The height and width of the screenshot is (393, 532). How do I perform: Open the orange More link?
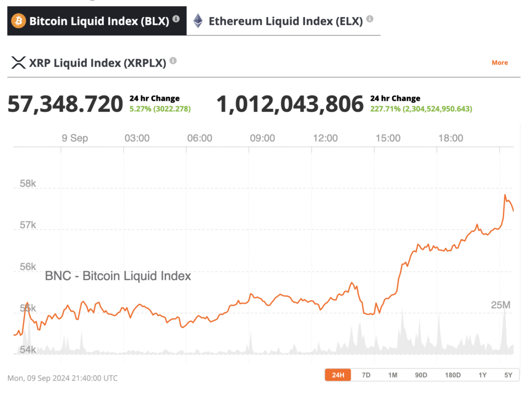pos(499,62)
